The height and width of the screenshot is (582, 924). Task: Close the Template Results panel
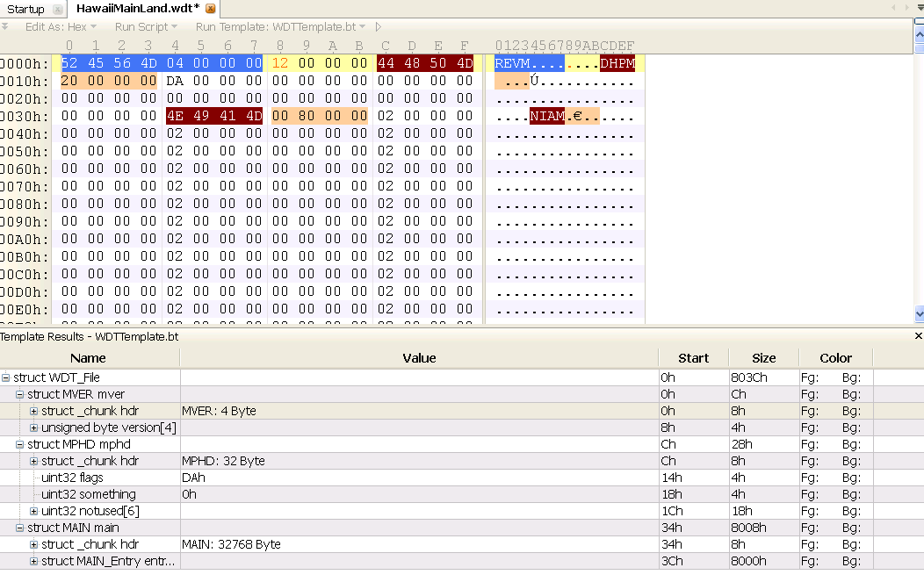tap(918, 335)
